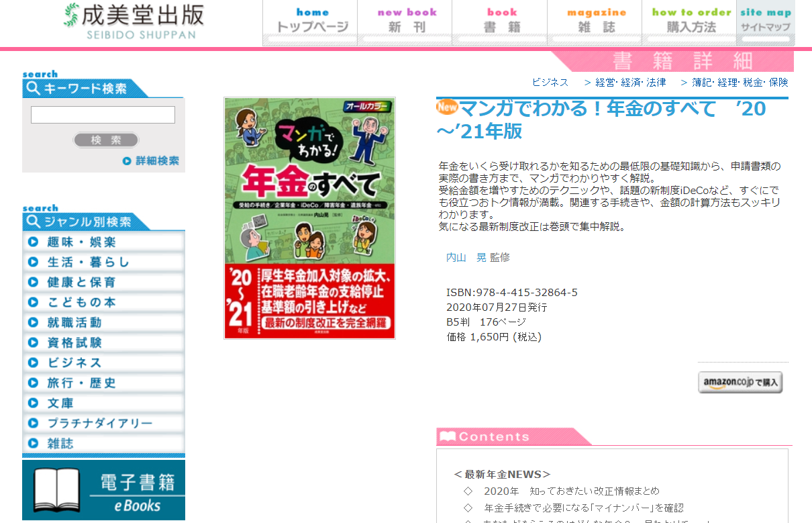Click the ＜最新年金NEWS＞ heading
The image size is (812, 523).
[x=502, y=475]
